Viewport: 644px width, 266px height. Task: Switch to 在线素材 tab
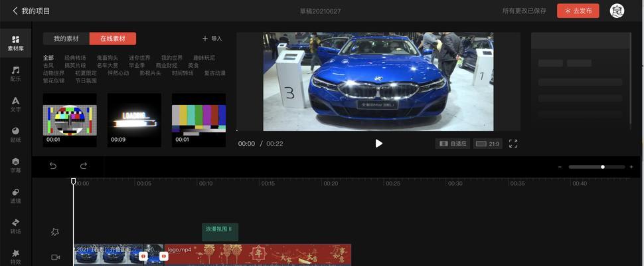coord(113,39)
